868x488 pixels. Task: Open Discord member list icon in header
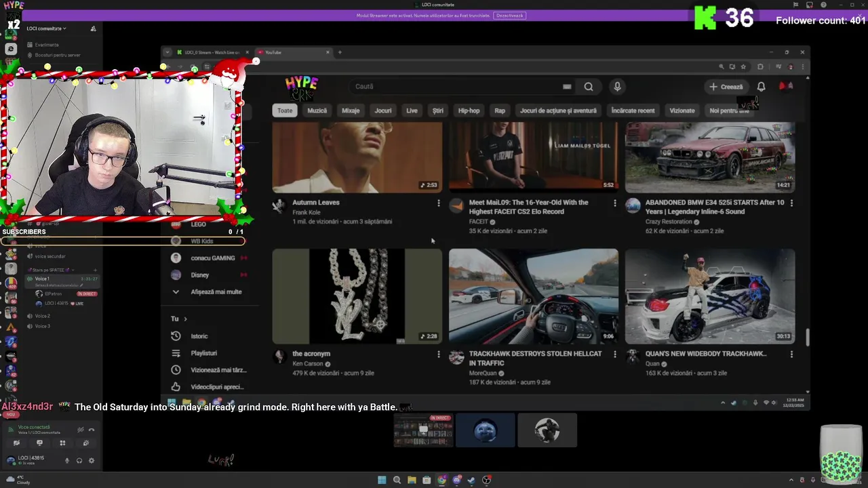click(x=93, y=28)
